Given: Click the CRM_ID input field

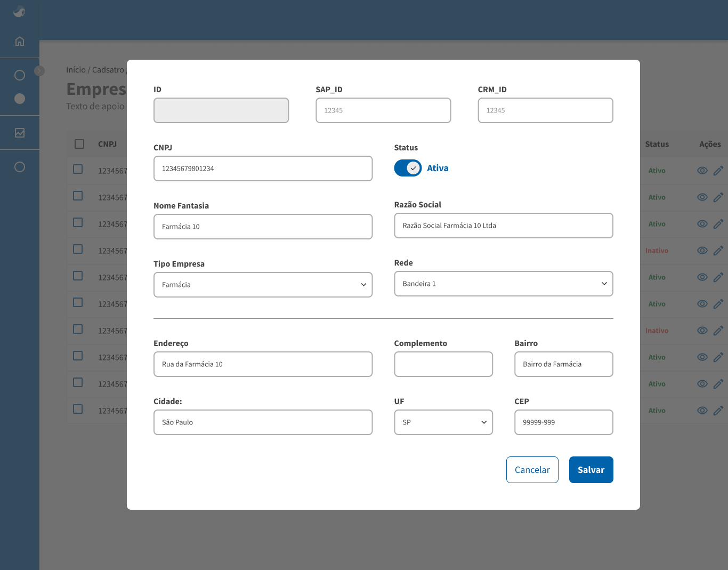Looking at the screenshot, I should point(546,110).
